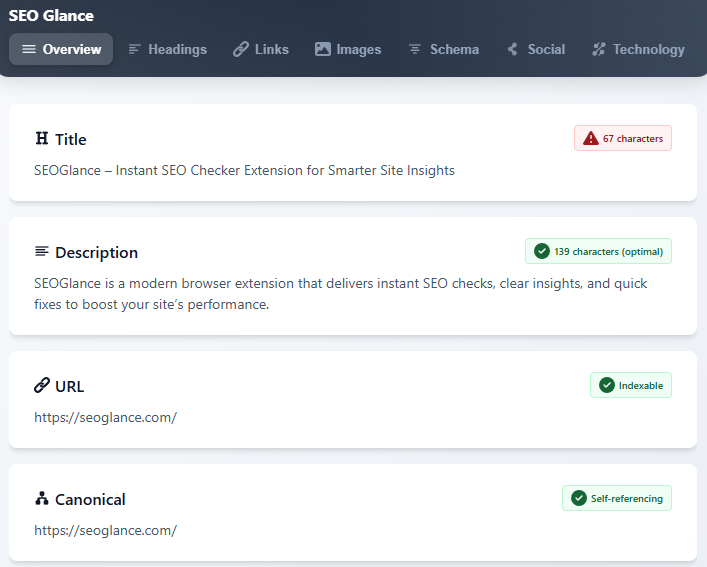Go to the Schema tab
The height and width of the screenshot is (567, 707).
pyautogui.click(x=444, y=49)
